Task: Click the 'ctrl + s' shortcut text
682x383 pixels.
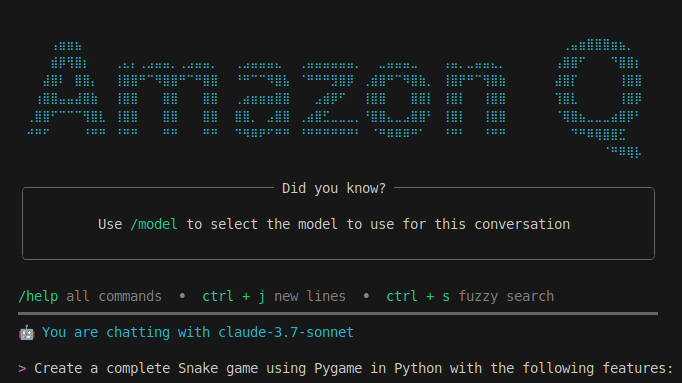Action: tap(418, 296)
